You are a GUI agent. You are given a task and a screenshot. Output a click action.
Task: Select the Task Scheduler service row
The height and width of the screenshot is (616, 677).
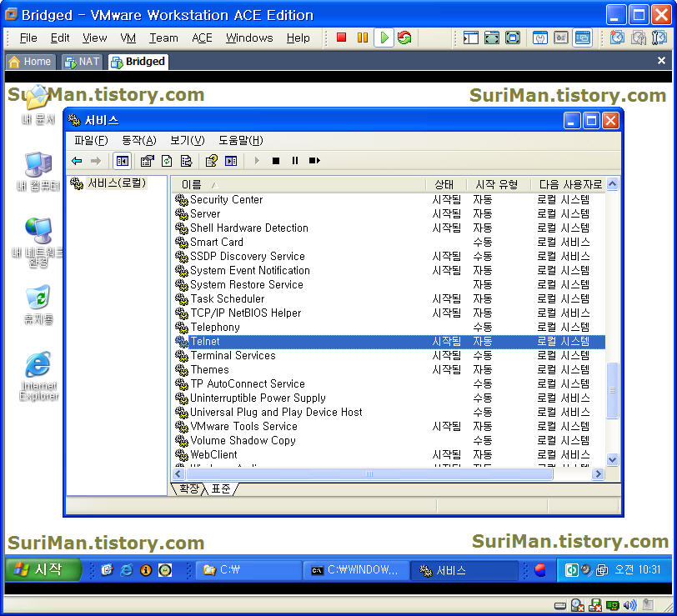point(389,299)
